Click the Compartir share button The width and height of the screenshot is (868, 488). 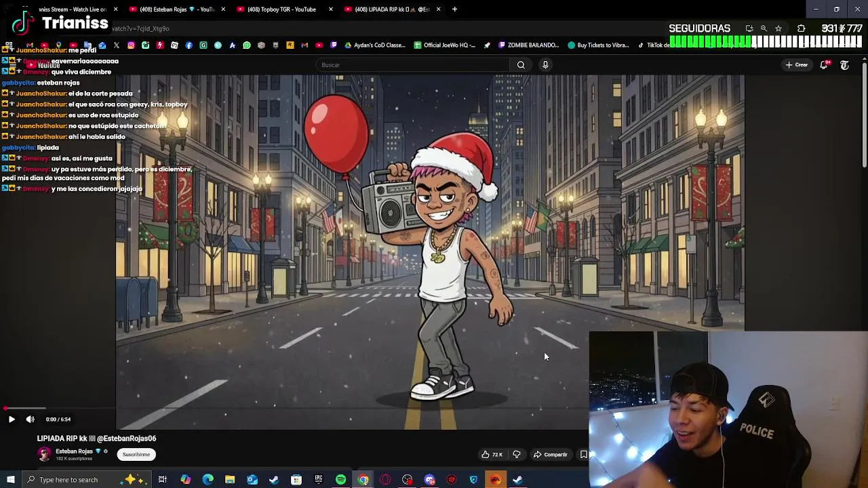[x=551, y=455]
